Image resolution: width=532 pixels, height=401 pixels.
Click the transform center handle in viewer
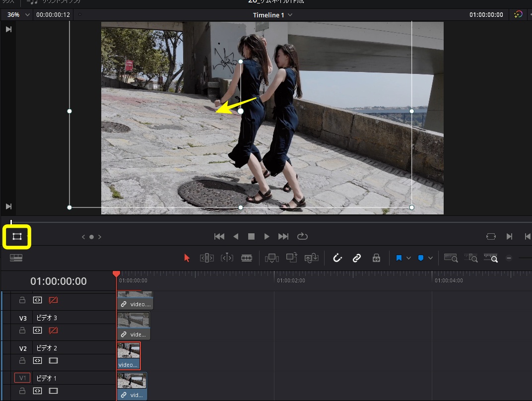(x=241, y=111)
